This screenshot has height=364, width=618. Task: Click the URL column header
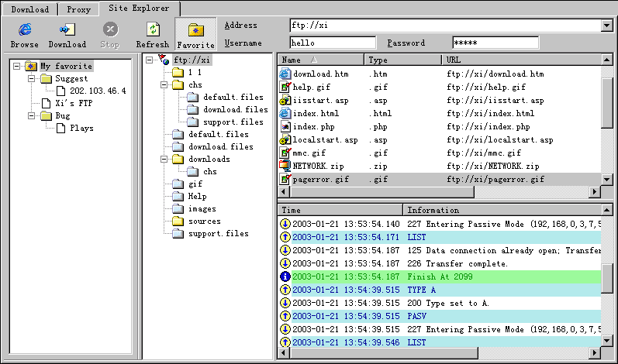[x=522, y=60]
